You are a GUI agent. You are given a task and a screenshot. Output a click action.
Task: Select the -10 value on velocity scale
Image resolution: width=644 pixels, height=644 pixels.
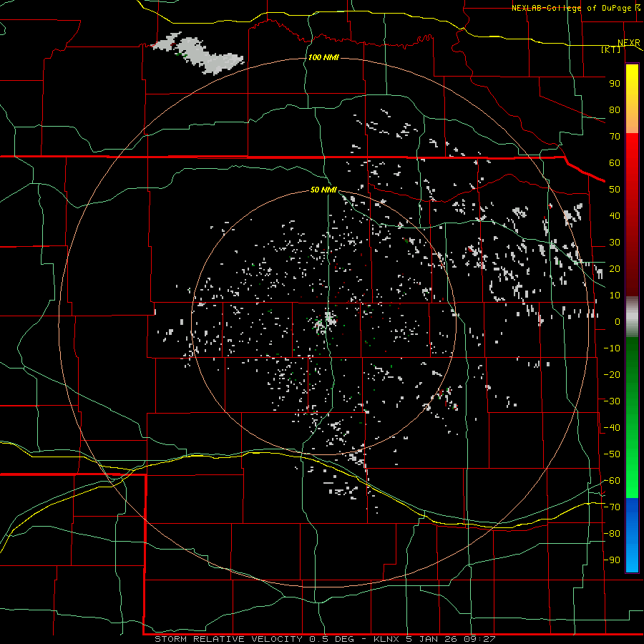click(x=612, y=348)
